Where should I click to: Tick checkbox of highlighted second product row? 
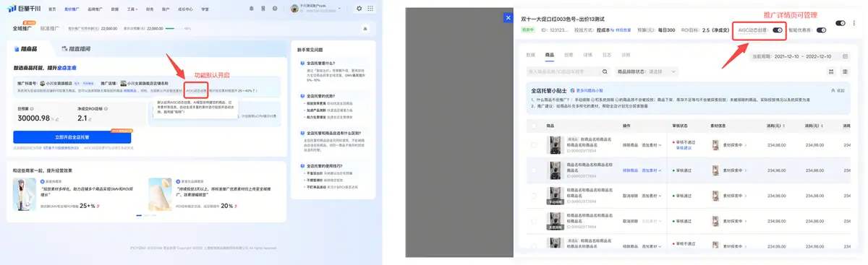click(534, 170)
